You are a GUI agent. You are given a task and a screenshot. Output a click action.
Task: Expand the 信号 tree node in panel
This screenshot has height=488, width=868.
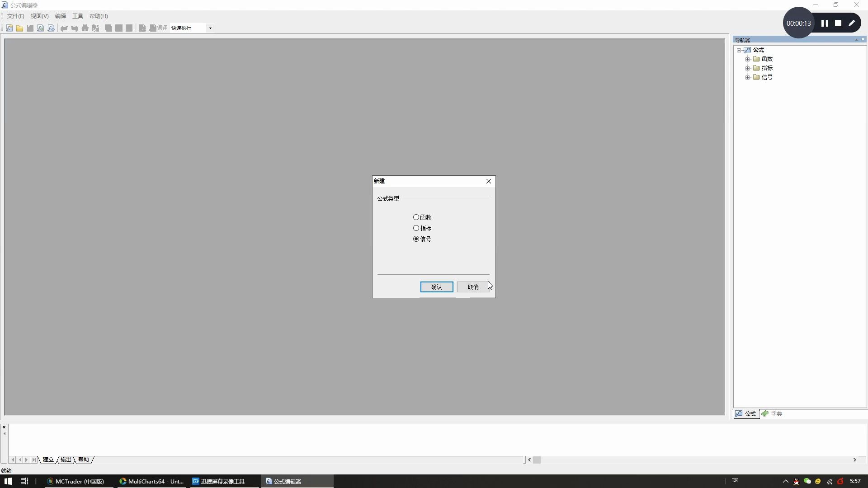(x=747, y=77)
